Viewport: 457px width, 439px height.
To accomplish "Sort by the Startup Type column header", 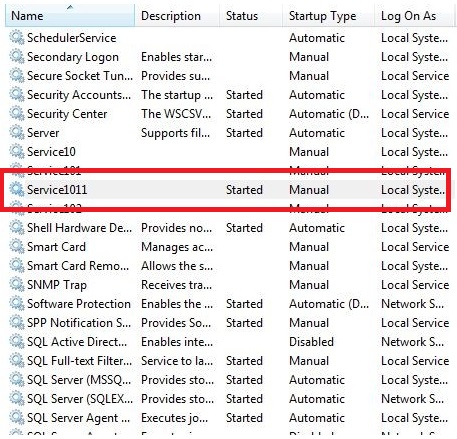I will (328, 15).
